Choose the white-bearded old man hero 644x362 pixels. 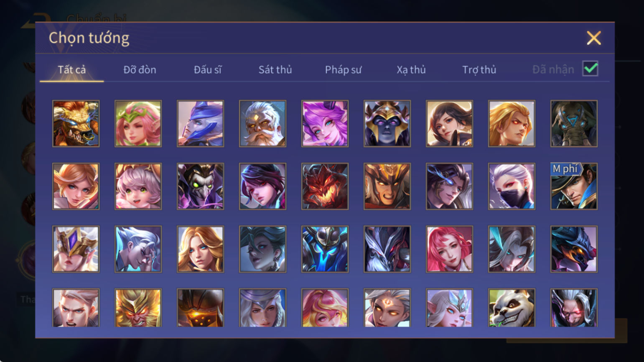click(262, 123)
